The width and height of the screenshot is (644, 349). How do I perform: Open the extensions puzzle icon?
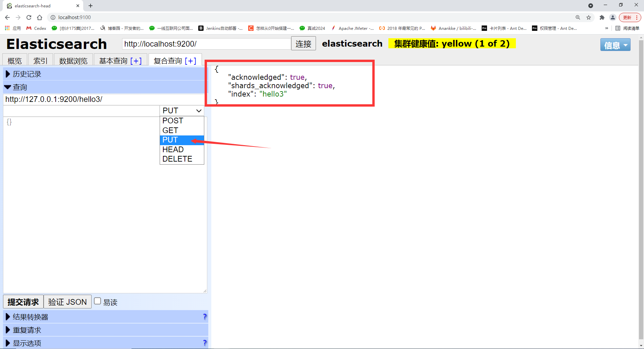click(602, 17)
